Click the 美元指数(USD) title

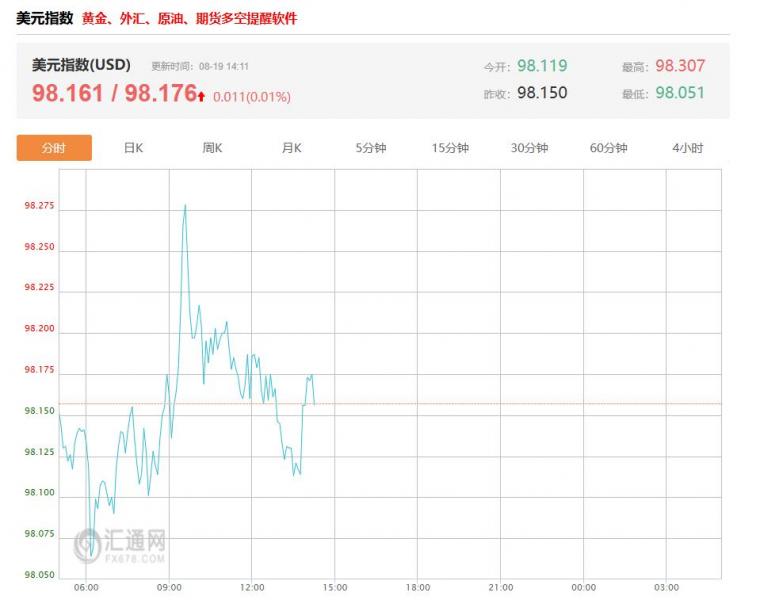(x=81, y=65)
